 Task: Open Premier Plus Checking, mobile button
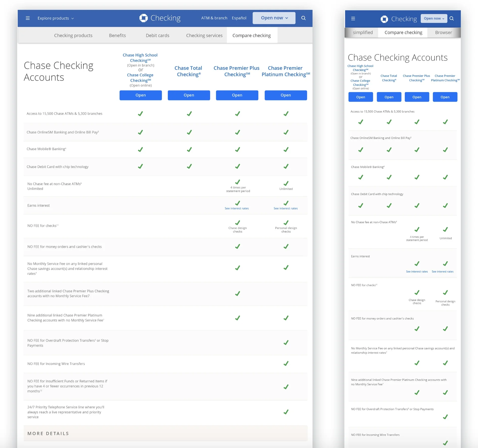417,97
